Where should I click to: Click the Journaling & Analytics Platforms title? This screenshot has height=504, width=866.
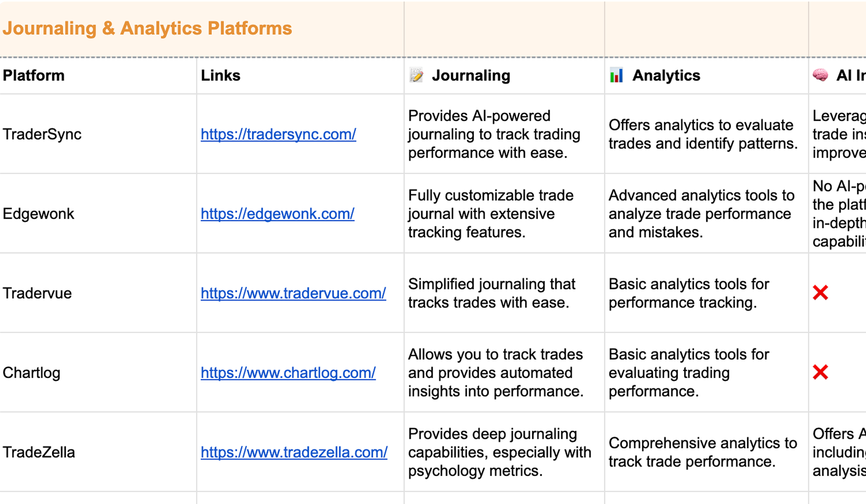147,29
